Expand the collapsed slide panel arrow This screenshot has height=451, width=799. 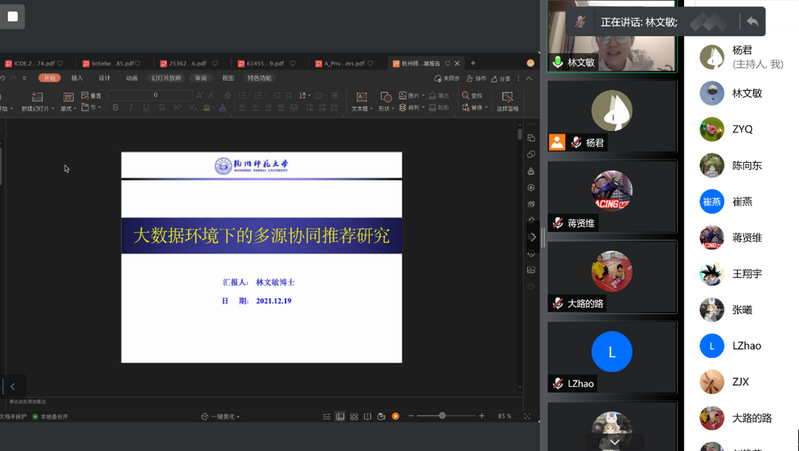pos(13,386)
